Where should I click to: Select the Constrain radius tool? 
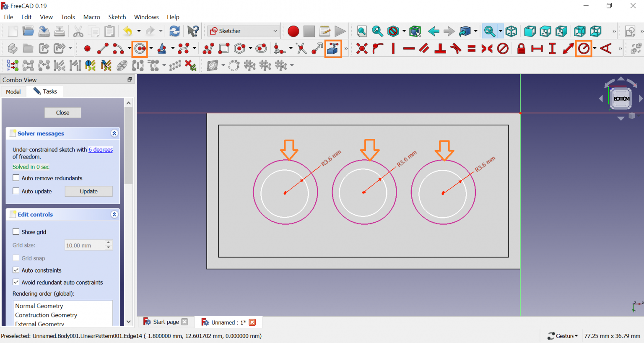[x=583, y=49]
